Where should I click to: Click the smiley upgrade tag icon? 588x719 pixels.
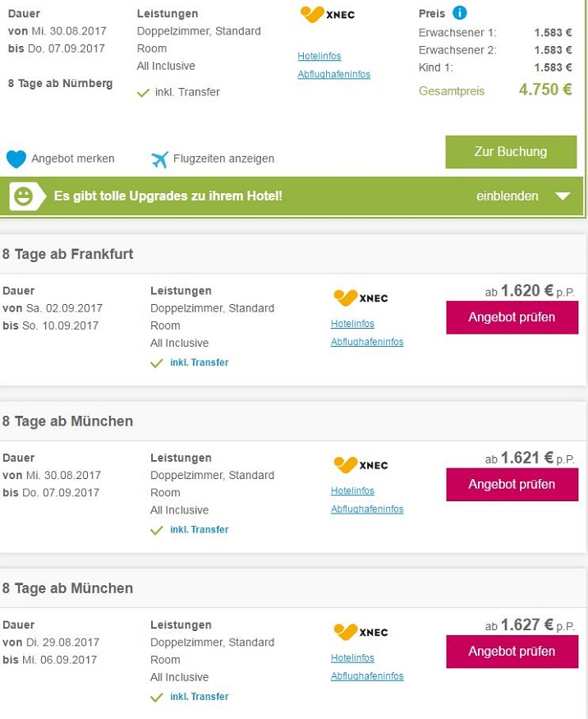click(x=22, y=196)
